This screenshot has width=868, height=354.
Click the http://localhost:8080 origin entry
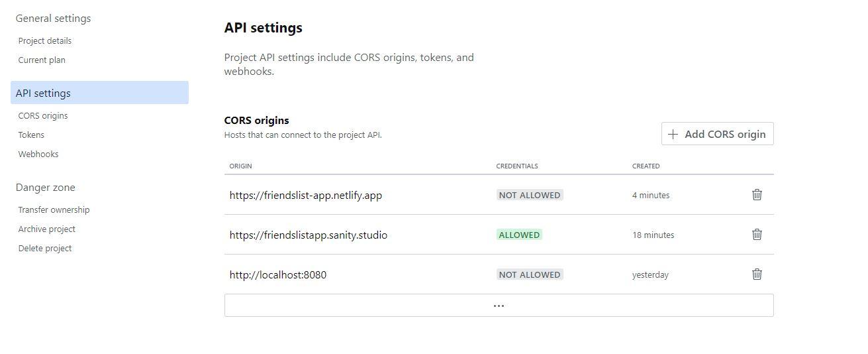pyautogui.click(x=278, y=275)
